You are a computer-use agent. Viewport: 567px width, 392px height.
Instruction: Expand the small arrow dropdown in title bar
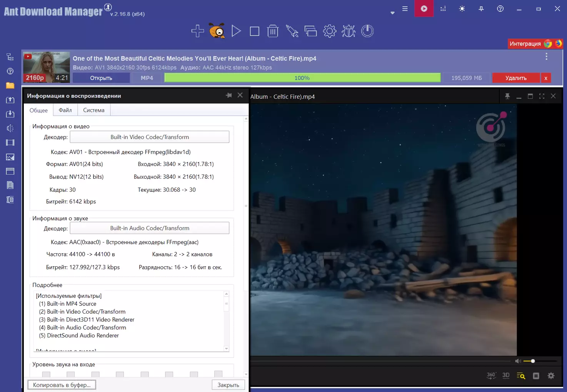coord(392,13)
